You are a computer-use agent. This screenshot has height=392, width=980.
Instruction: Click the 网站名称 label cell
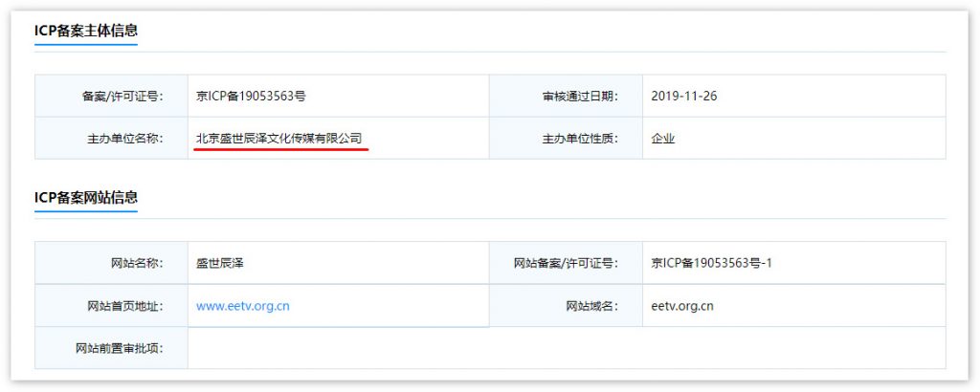pos(136,263)
